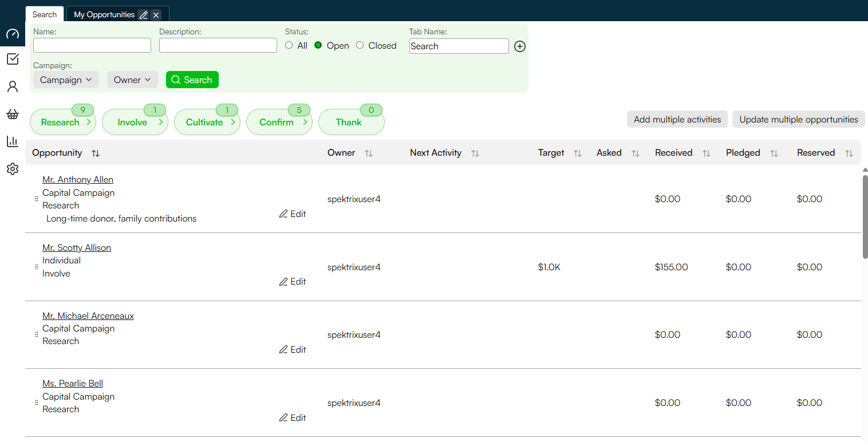Click 'Long-time donor, family contributions' note
The height and width of the screenshot is (442, 868).
click(121, 218)
